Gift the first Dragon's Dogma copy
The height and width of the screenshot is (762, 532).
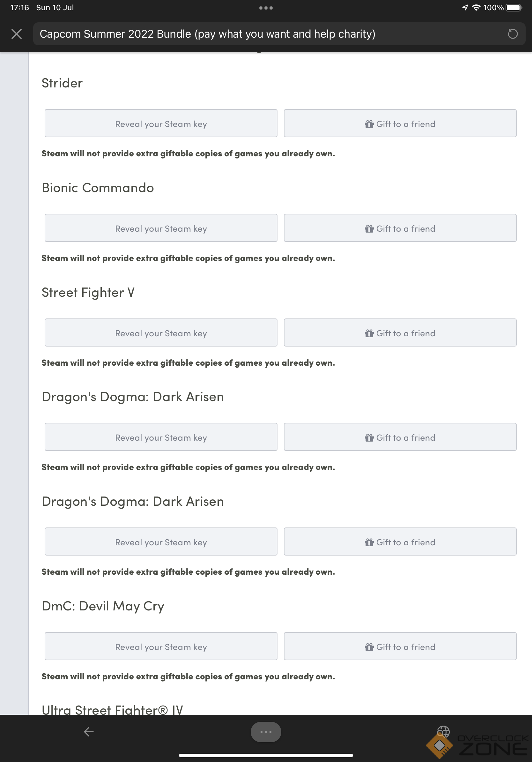[400, 437]
